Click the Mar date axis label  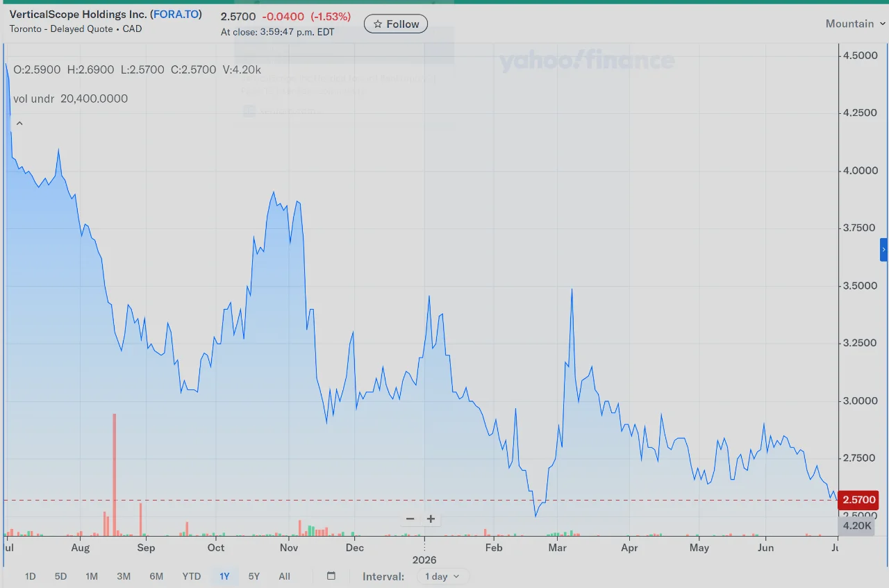557,548
